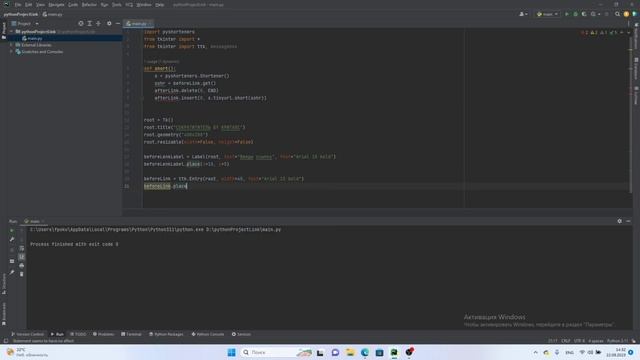Open the Notifications side panel

[x=636, y=37]
